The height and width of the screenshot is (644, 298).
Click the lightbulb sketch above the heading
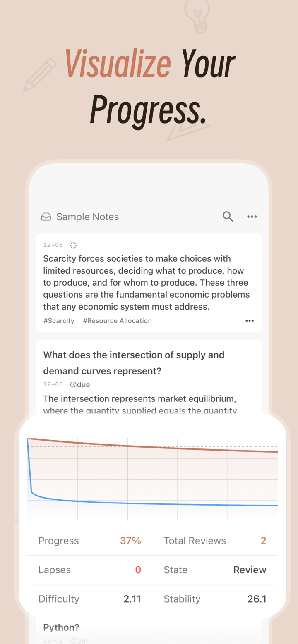tap(197, 17)
